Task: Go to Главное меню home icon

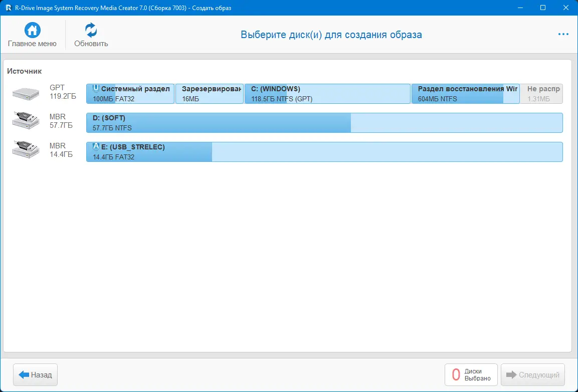Action: [x=33, y=30]
